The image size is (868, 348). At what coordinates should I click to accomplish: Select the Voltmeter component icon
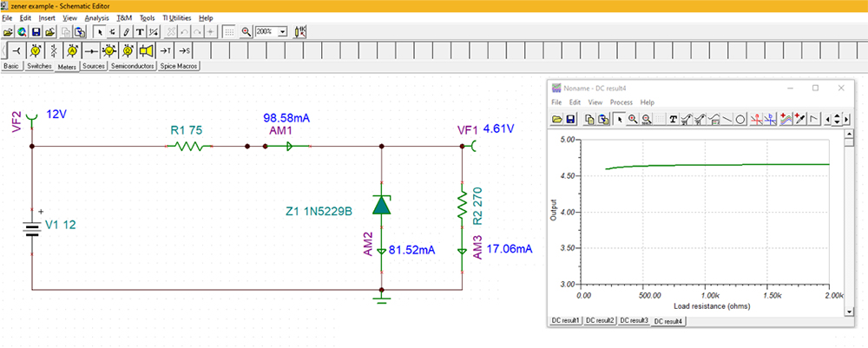click(36, 51)
